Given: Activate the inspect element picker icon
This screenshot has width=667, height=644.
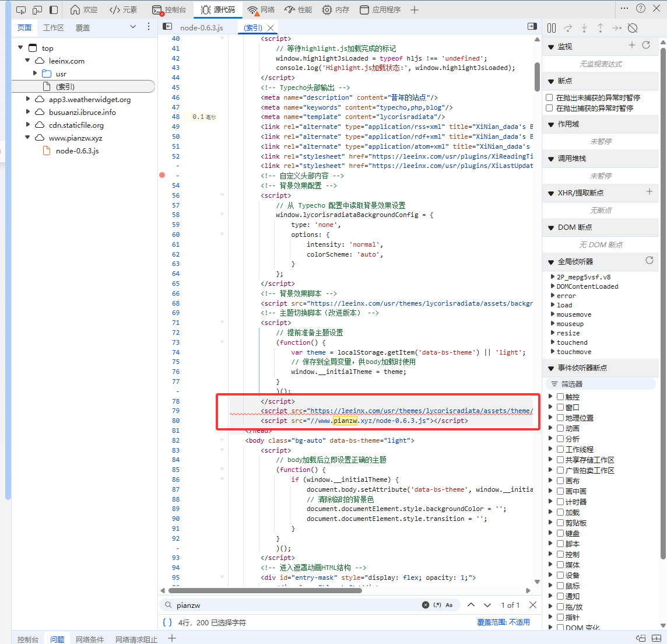Looking at the screenshot, I should point(21,10).
